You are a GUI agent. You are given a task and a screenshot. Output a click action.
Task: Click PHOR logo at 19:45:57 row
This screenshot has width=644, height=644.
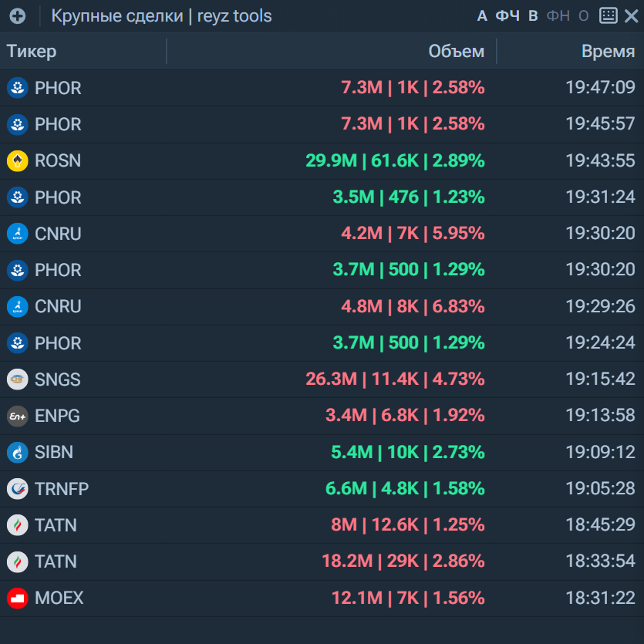point(17,124)
